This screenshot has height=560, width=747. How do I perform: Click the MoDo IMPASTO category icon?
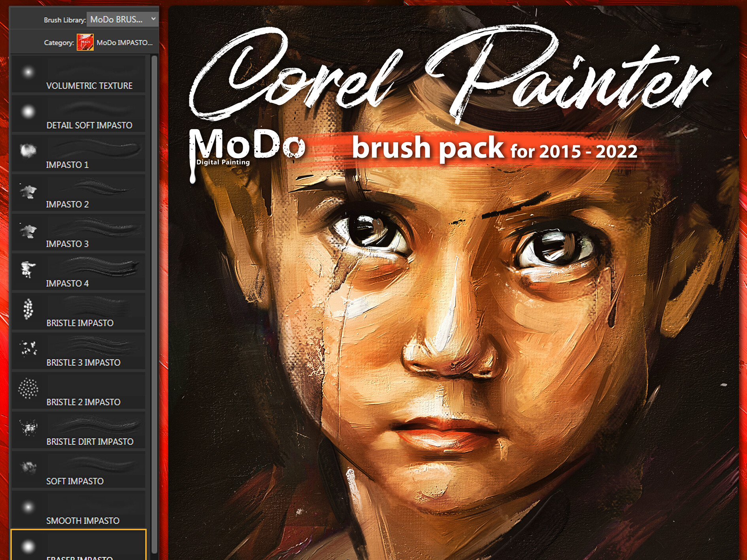point(85,42)
